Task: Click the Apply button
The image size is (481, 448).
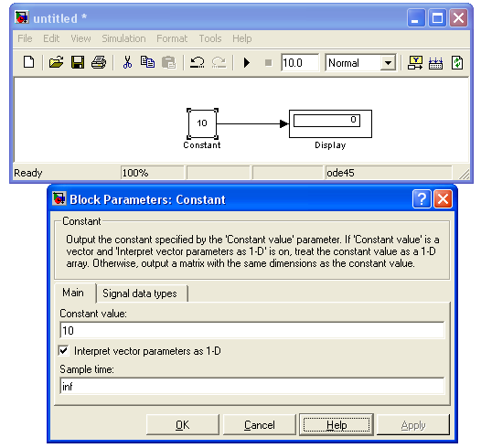Action: [413, 425]
